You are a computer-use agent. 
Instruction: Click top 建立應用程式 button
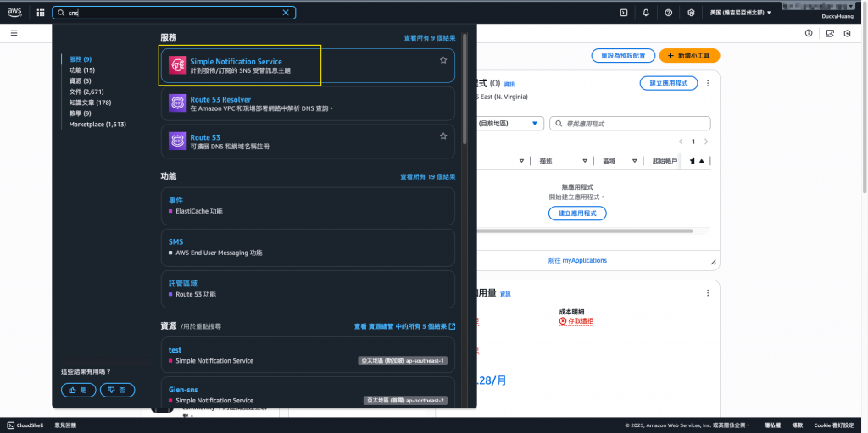click(x=668, y=83)
